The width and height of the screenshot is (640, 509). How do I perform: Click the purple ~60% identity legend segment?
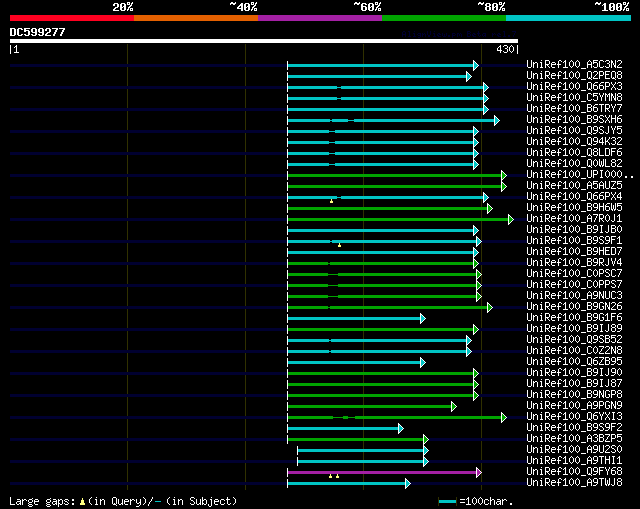pyautogui.click(x=320, y=18)
